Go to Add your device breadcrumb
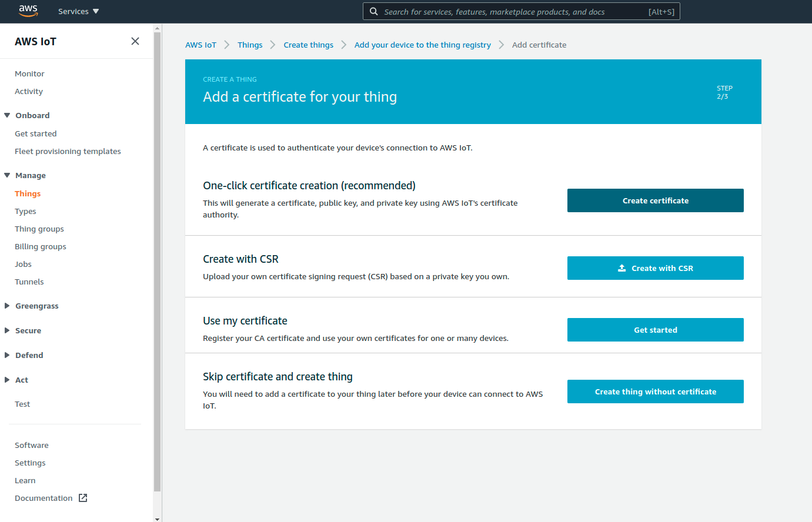 [422, 45]
